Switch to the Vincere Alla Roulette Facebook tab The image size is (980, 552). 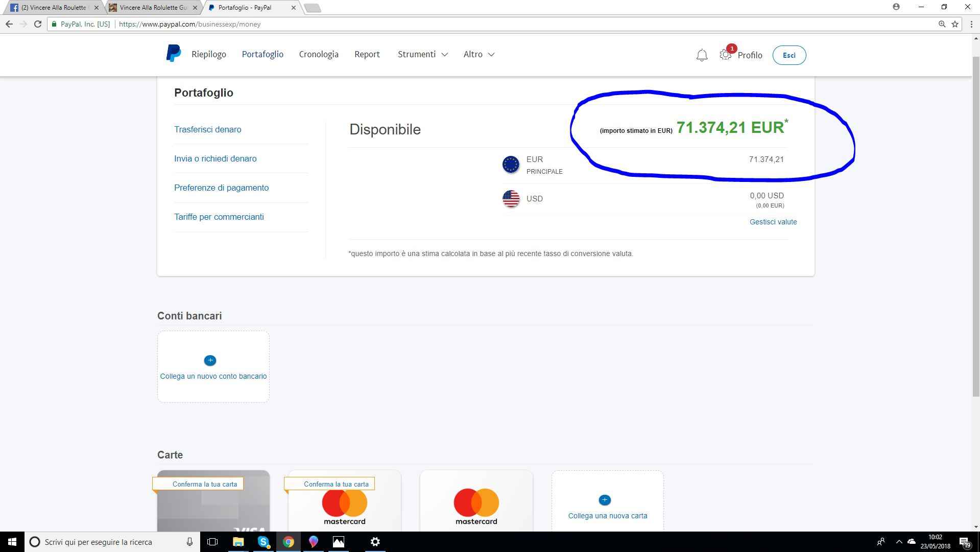pyautogui.click(x=54, y=8)
